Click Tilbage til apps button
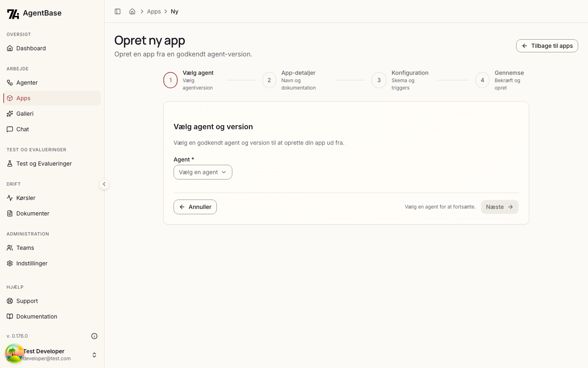The height and width of the screenshot is (368, 588). pos(547,46)
